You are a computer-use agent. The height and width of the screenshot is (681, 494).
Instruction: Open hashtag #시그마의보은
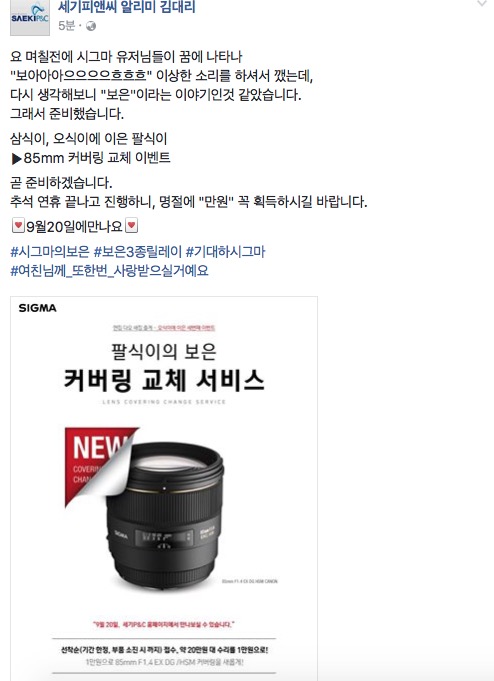(50, 251)
